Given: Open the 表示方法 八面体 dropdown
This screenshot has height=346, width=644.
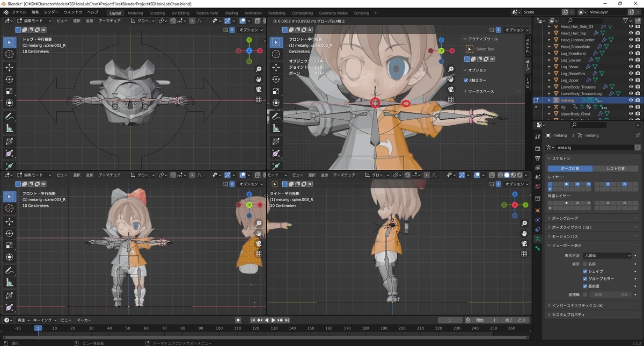Looking at the screenshot, I should 608,256.
